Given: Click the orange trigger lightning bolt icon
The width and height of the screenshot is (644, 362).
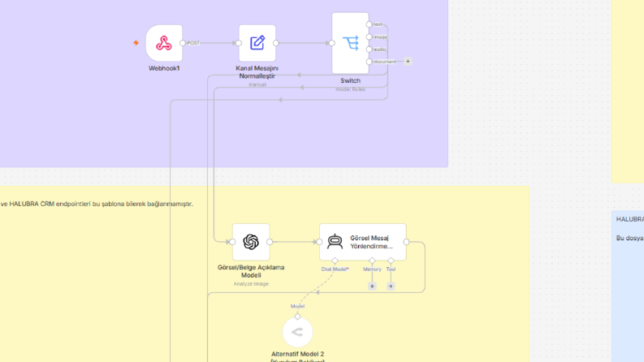Looking at the screenshot, I should [136, 43].
